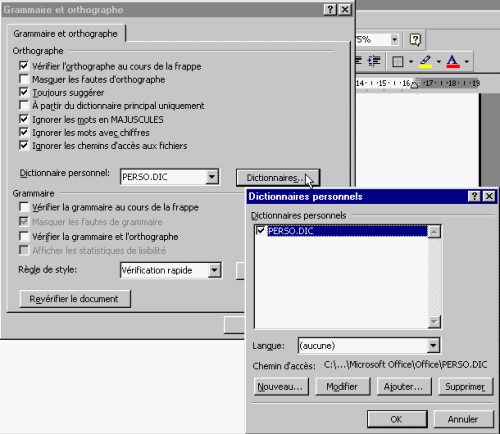Click the Nouveau... button
500x434 pixels.
(281, 387)
